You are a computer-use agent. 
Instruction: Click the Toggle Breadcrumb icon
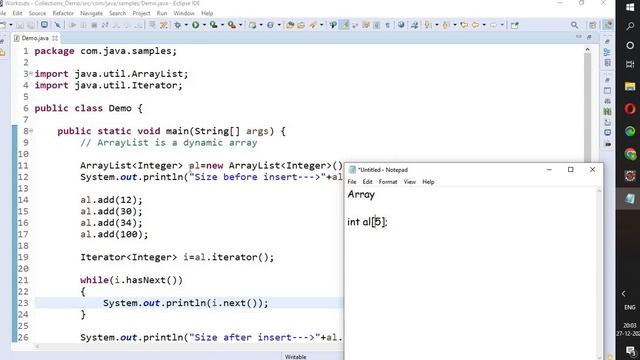click(333, 25)
